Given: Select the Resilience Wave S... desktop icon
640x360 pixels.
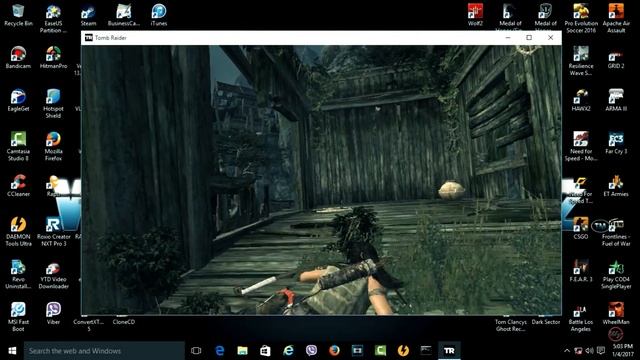Looking at the screenshot, I should point(581,61).
